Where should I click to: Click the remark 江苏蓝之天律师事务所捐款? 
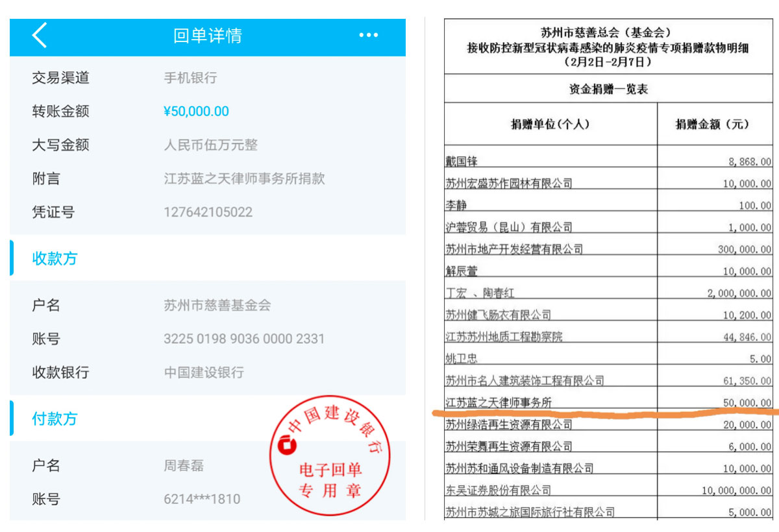pyautogui.click(x=244, y=178)
